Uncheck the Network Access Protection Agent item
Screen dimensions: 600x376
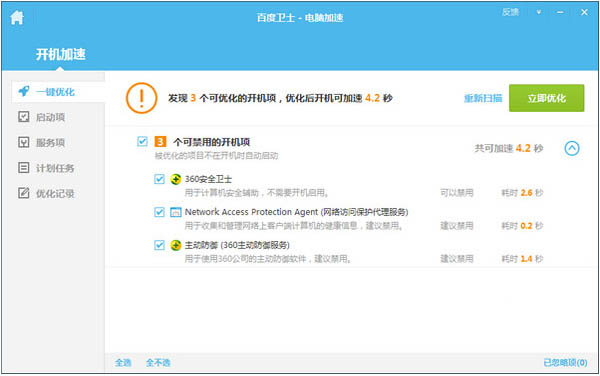(x=159, y=212)
